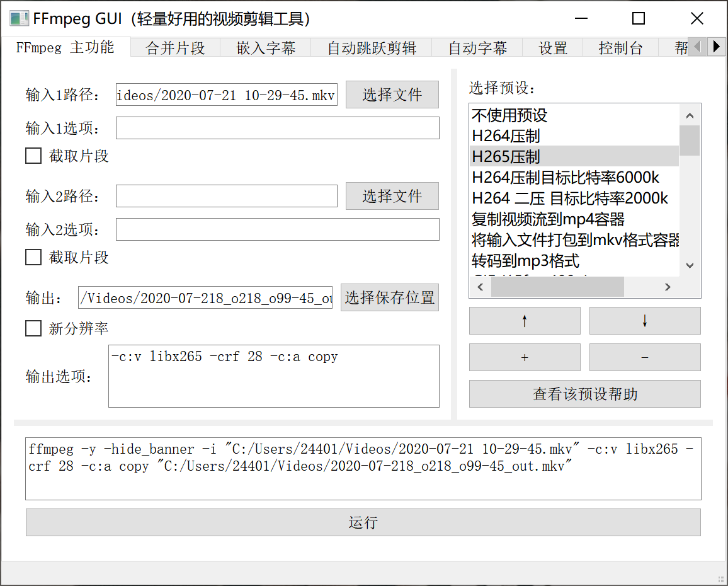Viewport: 728px width, 586px height.
Task: Click the 输入1路径 text field
Action: (x=227, y=95)
